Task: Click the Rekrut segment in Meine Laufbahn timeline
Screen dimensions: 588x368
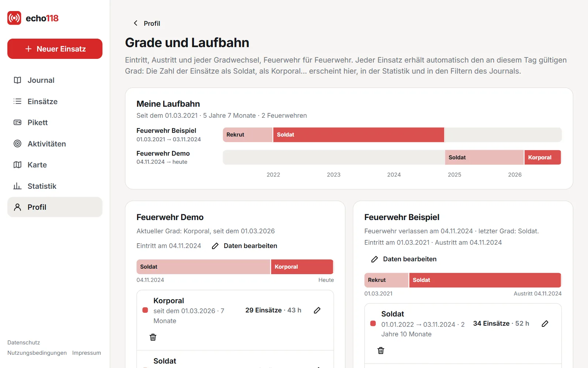Action: (x=248, y=135)
